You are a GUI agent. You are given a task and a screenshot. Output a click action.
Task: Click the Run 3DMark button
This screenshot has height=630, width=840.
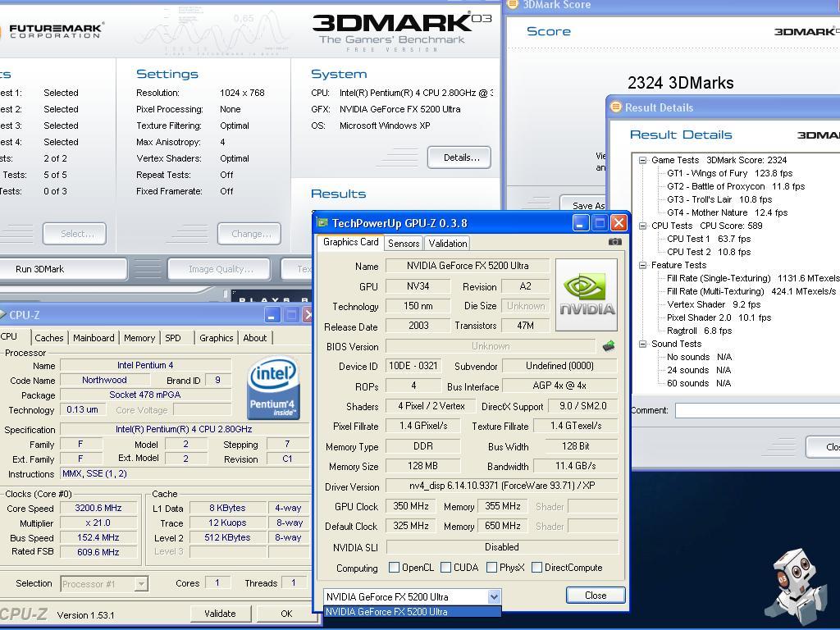tap(63, 269)
